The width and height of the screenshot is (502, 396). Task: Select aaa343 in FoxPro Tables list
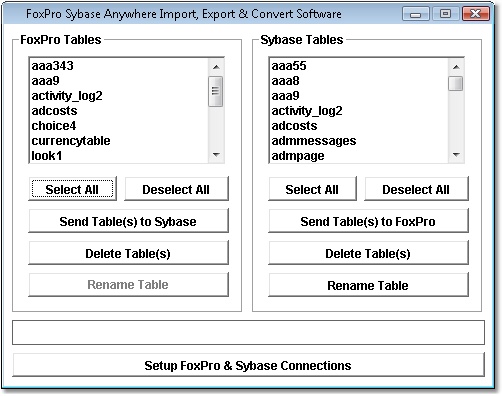point(119,66)
